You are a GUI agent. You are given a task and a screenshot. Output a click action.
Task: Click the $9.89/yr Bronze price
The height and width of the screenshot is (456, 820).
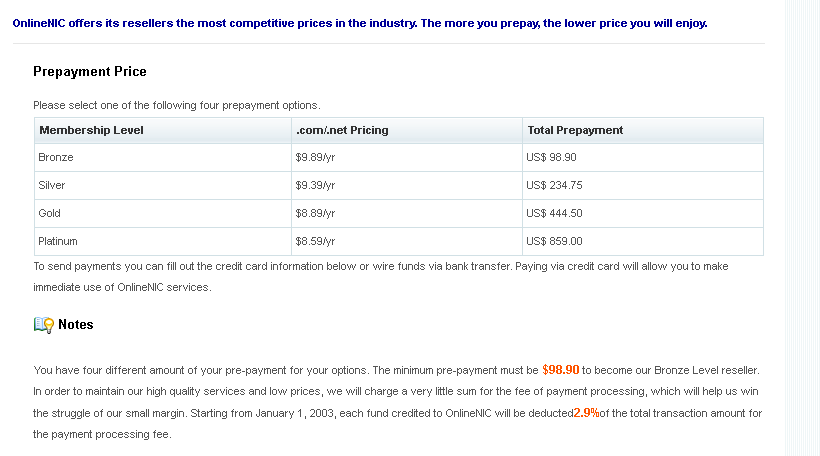315,157
